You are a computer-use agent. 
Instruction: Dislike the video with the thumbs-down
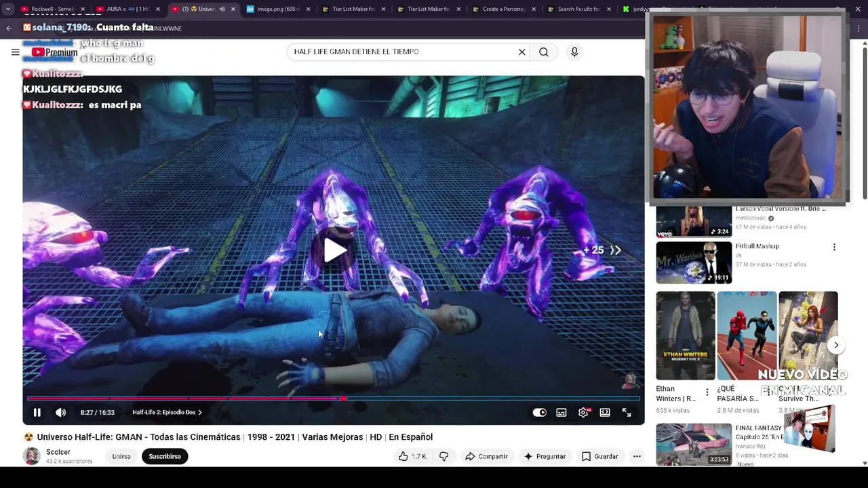pyautogui.click(x=443, y=456)
